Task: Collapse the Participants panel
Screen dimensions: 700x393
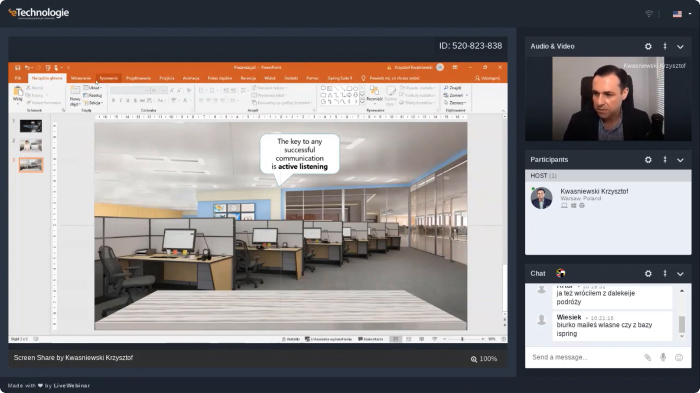Action: pos(680,160)
